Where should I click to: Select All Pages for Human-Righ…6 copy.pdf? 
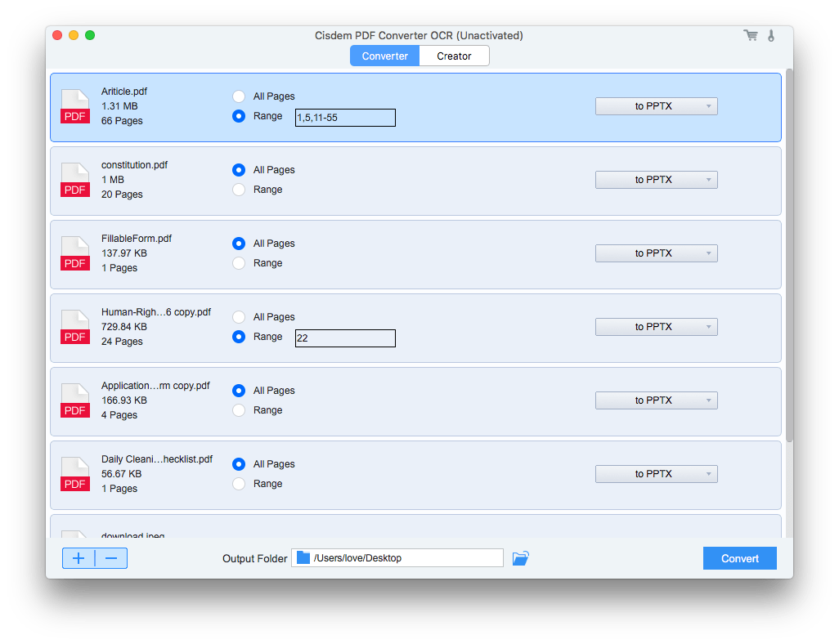click(239, 317)
